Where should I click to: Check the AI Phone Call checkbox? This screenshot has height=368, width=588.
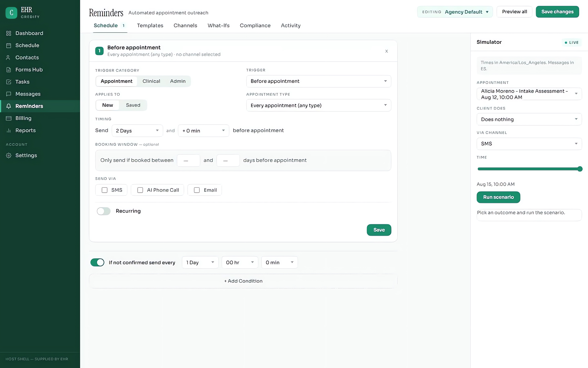[140, 190]
